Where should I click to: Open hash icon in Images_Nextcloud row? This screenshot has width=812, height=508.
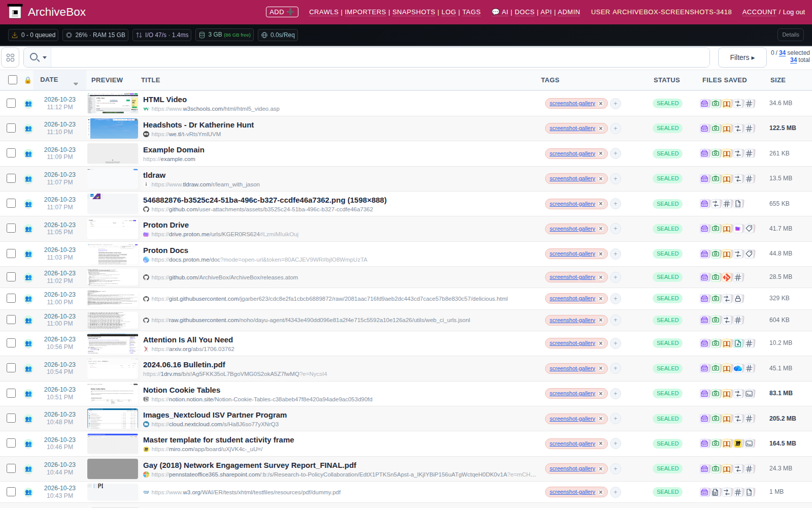[749, 419]
